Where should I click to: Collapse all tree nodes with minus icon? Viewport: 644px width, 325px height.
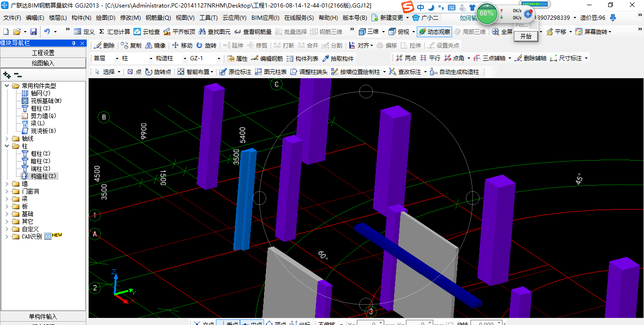[18, 74]
